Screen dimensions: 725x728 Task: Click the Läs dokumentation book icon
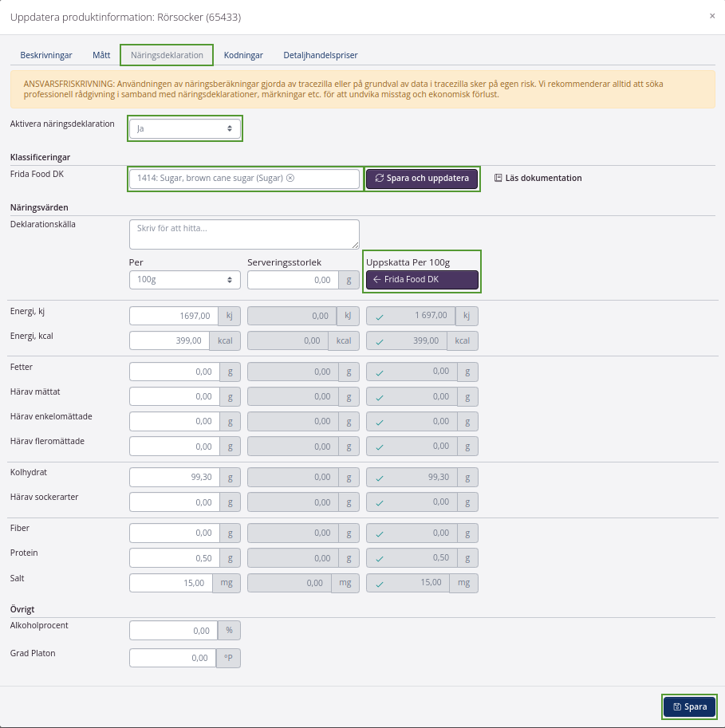tap(498, 179)
